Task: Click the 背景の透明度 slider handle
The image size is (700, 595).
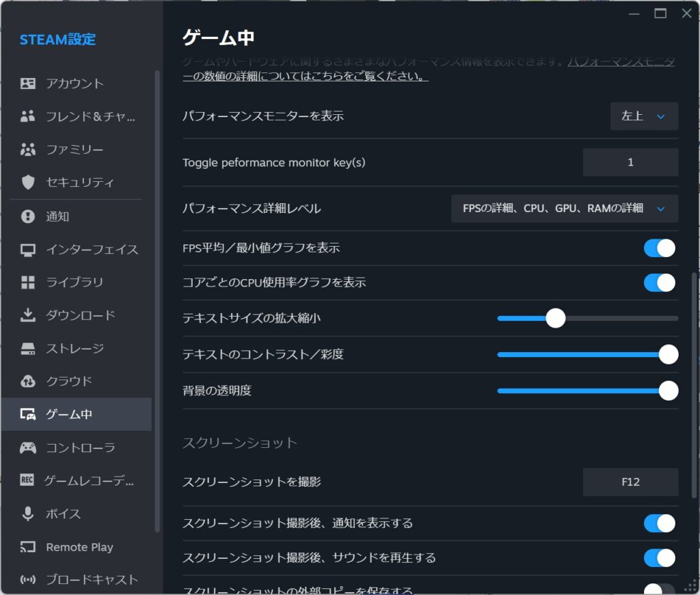Action: (669, 391)
